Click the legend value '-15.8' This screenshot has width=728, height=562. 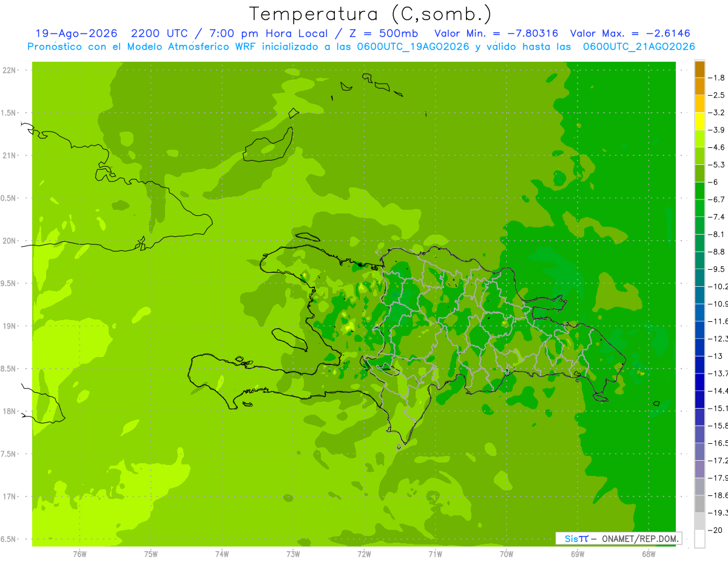coord(719,426)
